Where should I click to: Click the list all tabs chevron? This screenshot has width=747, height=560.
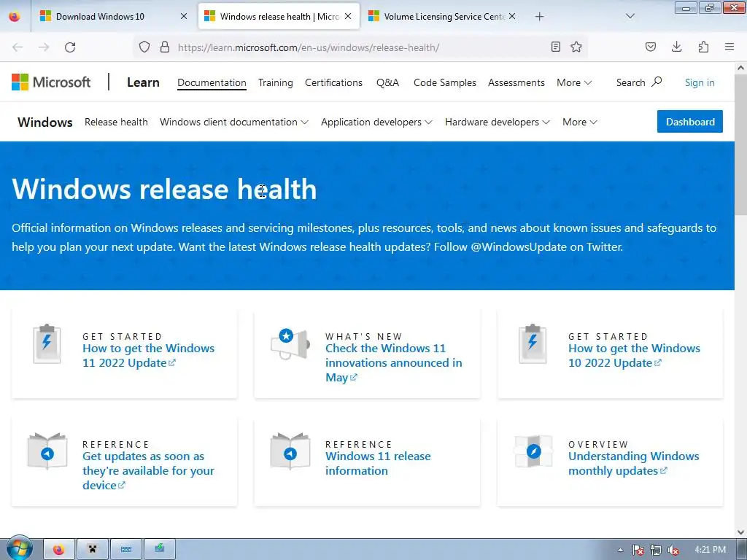[x=630, y=16]
